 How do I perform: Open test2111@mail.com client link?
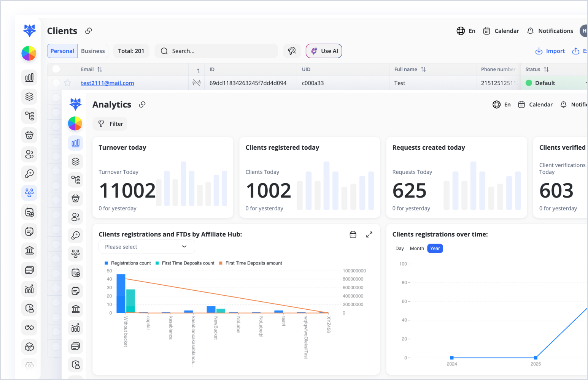107,83
